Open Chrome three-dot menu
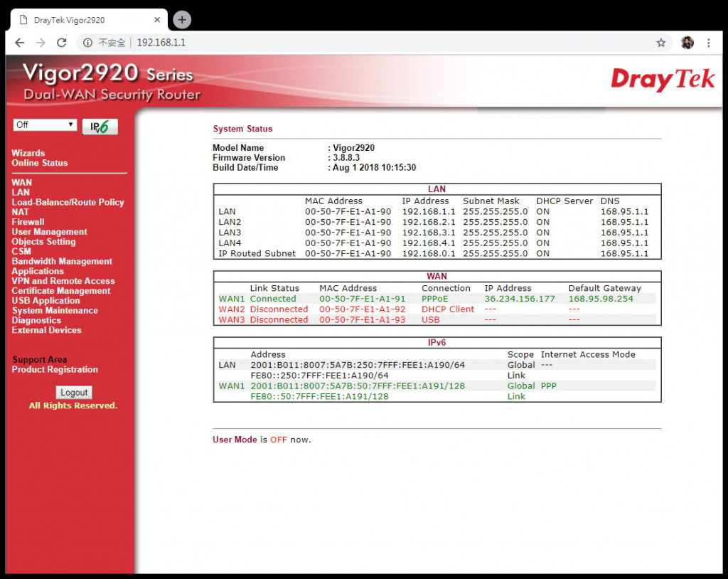Screen dimensions: 728x579 tap(709, 43)
